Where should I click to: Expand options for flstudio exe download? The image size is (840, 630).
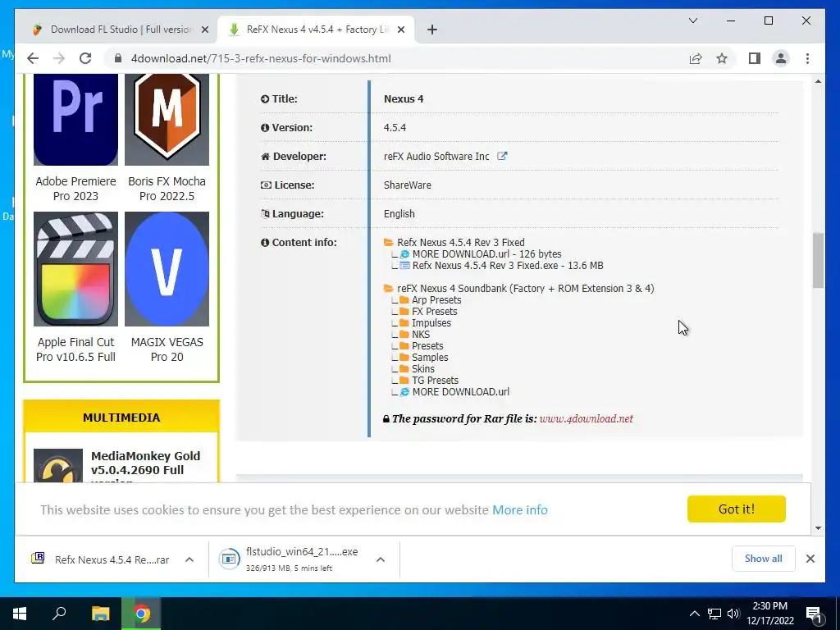click(x=381, y=559)
